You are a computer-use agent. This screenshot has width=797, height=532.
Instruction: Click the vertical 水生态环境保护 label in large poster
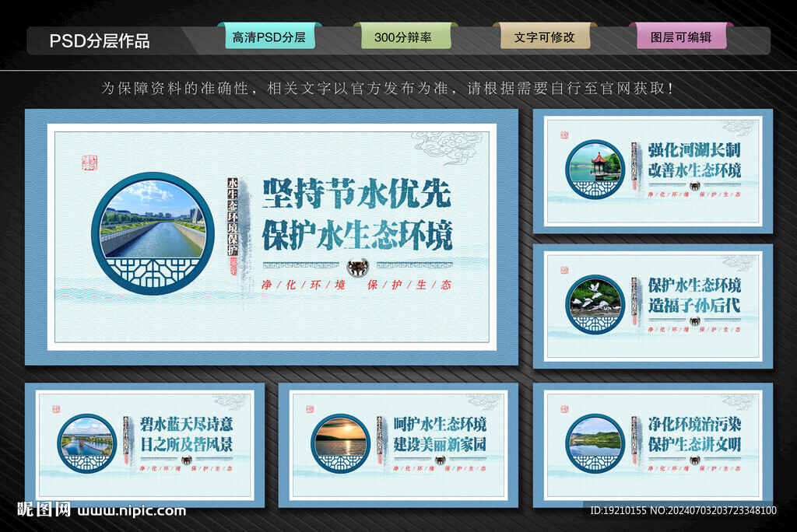[232, 218]
